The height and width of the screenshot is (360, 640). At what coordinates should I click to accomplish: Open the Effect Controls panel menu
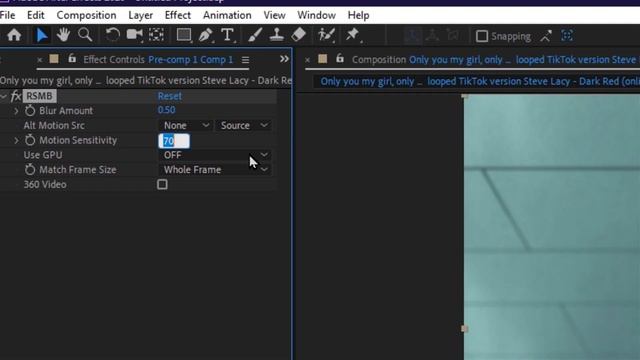(245, 60)
